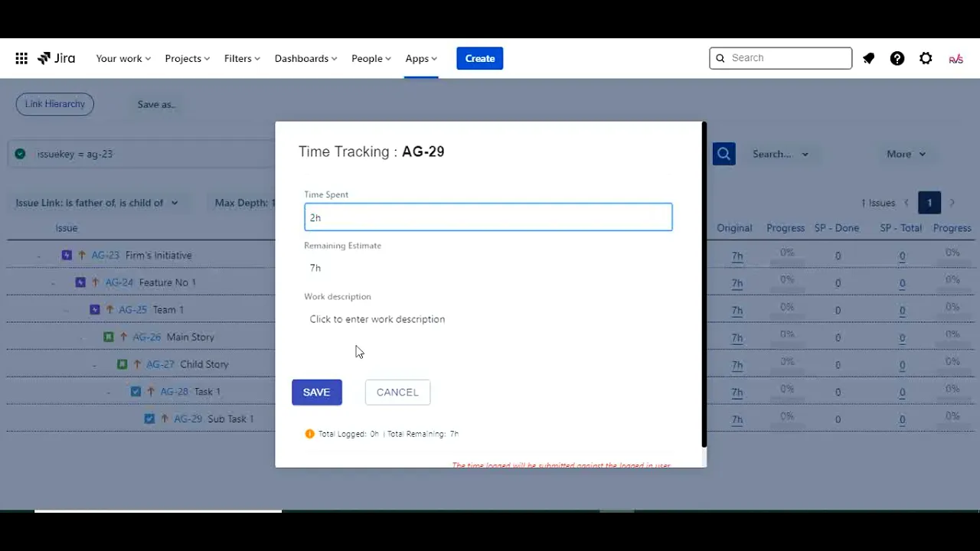
Task: Click the Remaining Estimate 7h field
Action: pos(488,268)
